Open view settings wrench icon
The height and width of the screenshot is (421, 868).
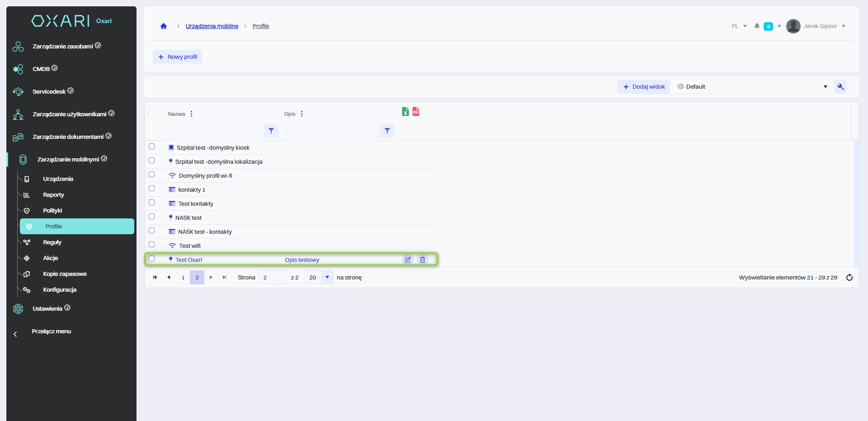(x=840, y=87)
